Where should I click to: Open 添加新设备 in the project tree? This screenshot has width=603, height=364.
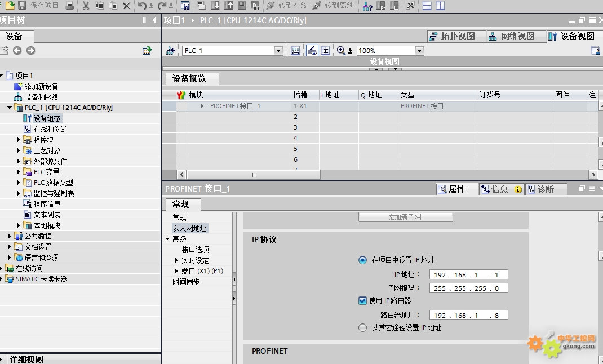(x=41, y=86)
